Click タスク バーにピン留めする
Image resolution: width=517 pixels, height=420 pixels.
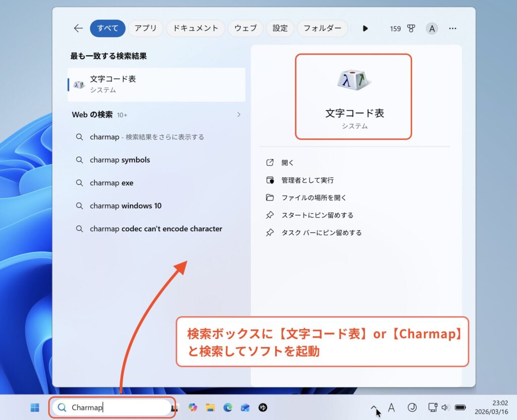click(321, 233)
